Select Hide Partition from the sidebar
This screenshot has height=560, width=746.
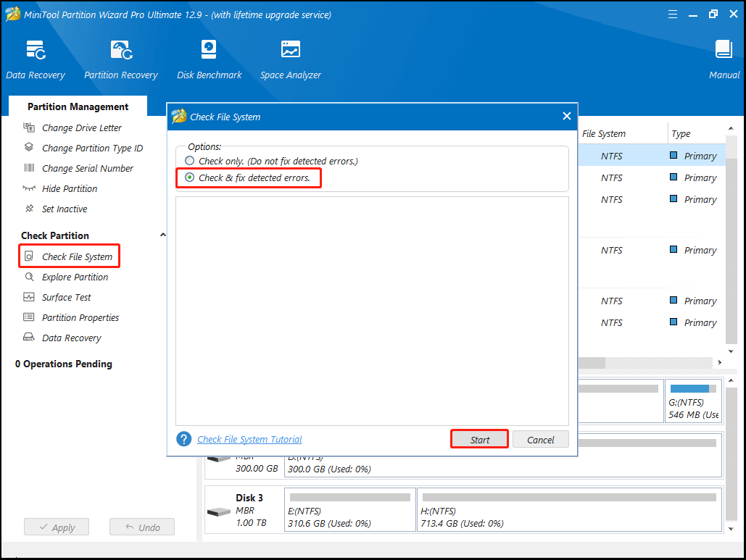click(70, 188)
